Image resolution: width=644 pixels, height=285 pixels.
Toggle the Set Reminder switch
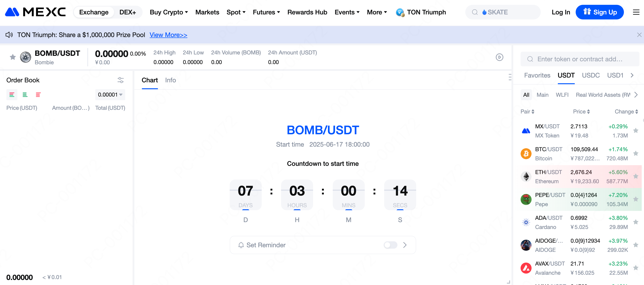click(390, 245)
